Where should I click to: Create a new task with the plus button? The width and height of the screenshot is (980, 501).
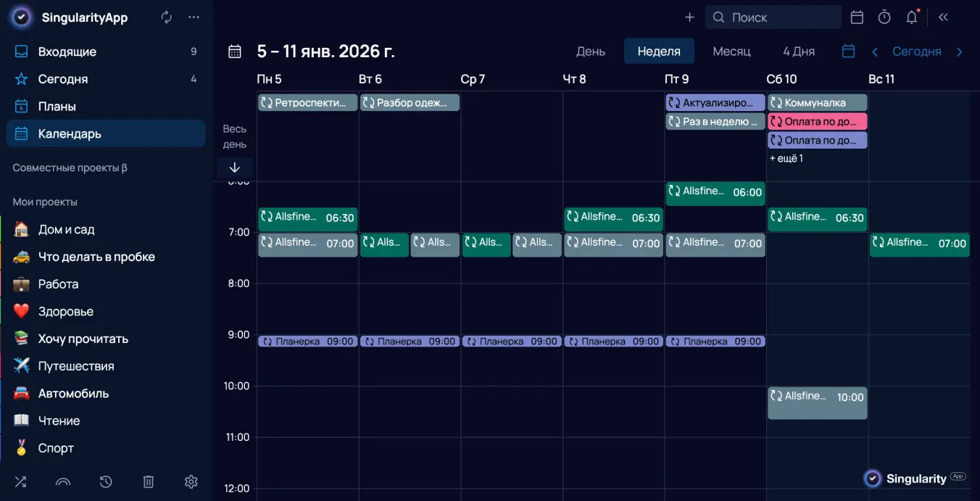pyautogui.click(x=689, y=16)
